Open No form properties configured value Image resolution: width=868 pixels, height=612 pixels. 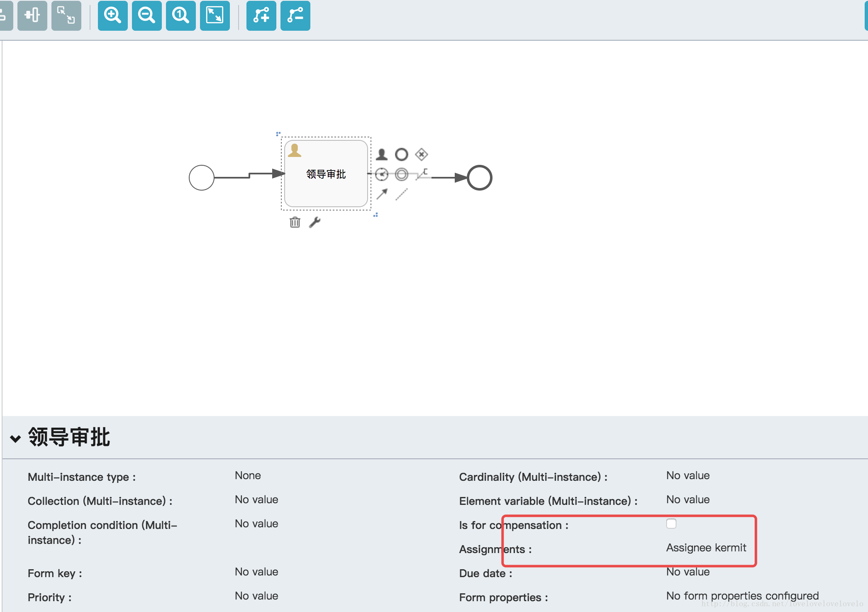click(743, 596)
